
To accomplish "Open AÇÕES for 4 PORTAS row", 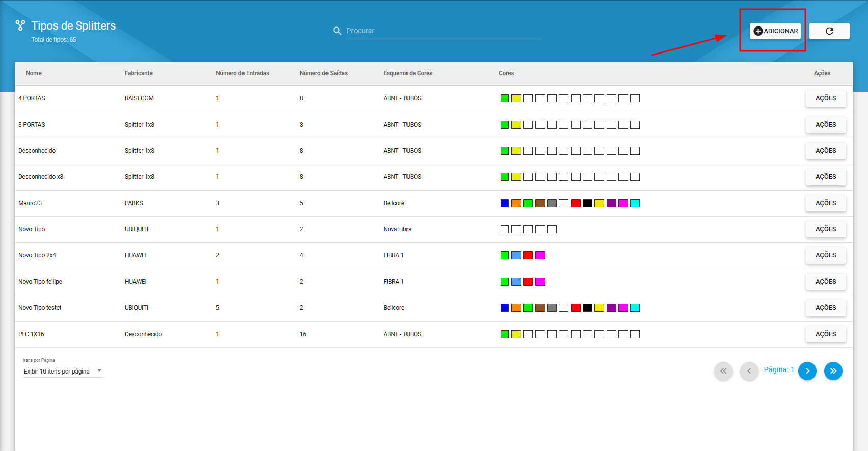I will click(826, 98).
